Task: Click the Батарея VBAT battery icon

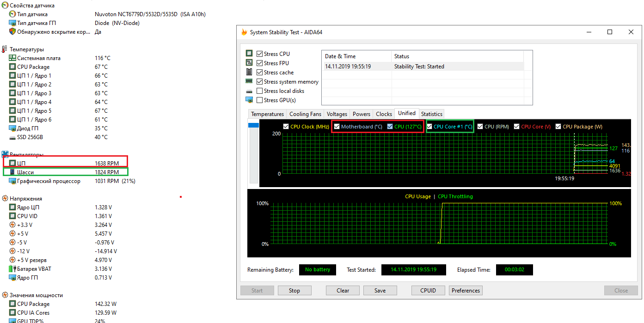Action: 12,269
